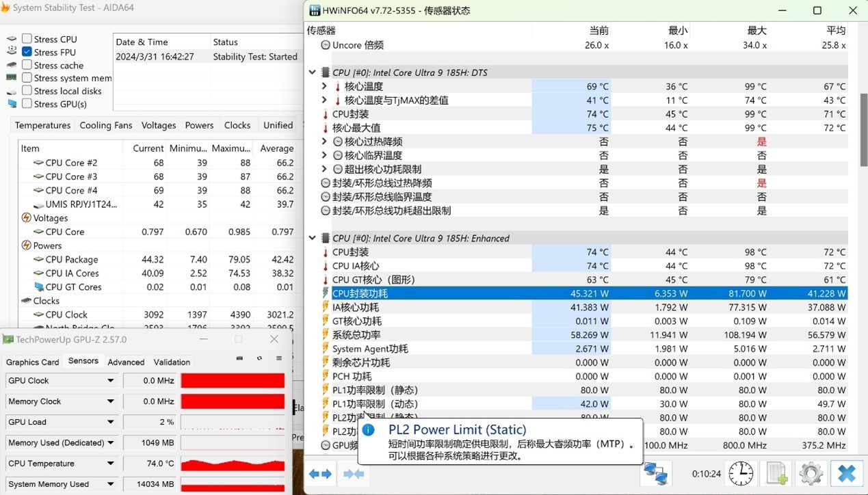Click the AIDA64 Item column header
Image resolution: width=868 pixels, height=495 pixels.
(70, 148)
